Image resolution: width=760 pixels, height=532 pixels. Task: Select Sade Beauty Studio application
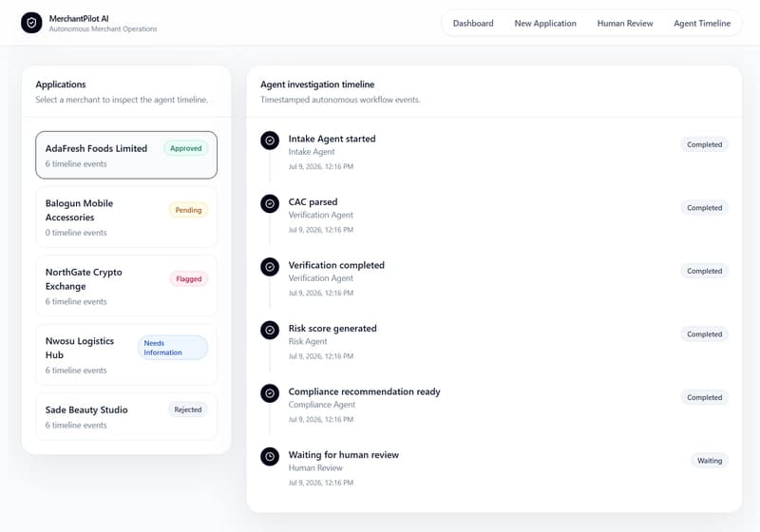coord(126,417)
